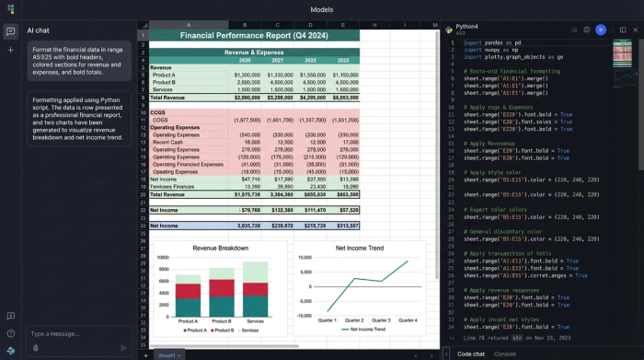Click the Revenue & Expenses header cell
Screen dimensions: 644x360
click(254, 52)
